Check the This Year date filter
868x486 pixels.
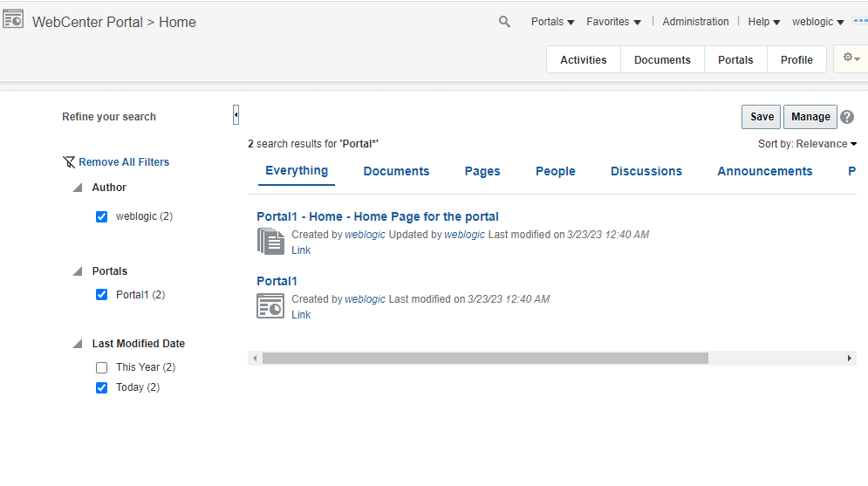coord(102,367)
